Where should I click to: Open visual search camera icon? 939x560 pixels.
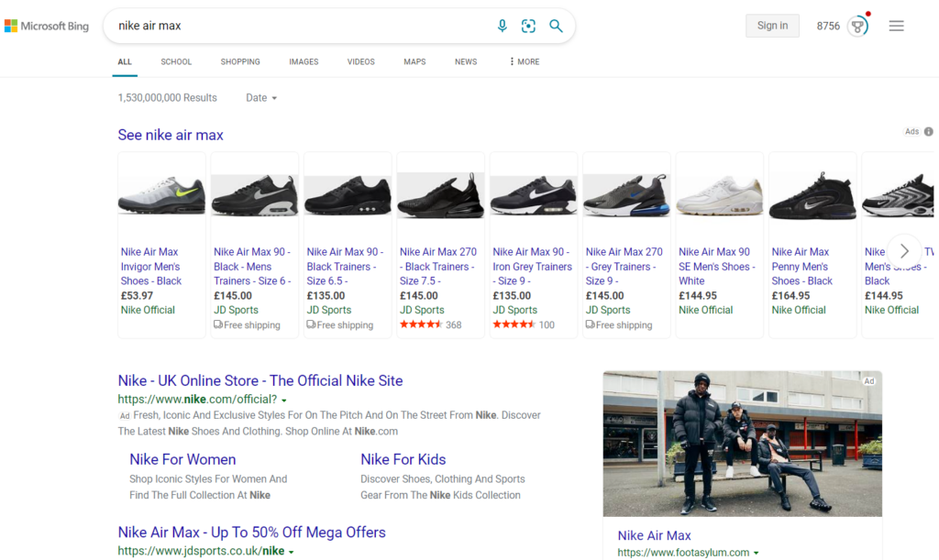coord(528,26)
